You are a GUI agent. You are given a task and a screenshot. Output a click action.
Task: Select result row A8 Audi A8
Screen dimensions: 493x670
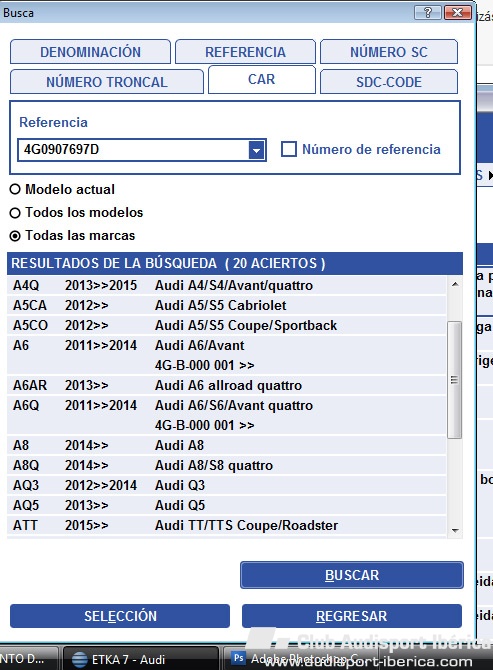pyautogui.click(x=227, y=445)
